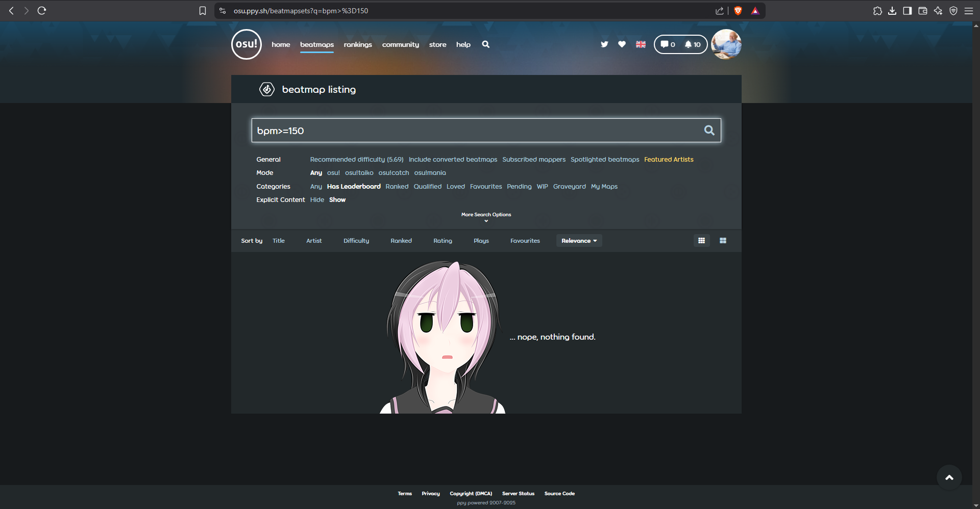Open the community nav menu
The image size is (980, 509).
tap(401, 45)
